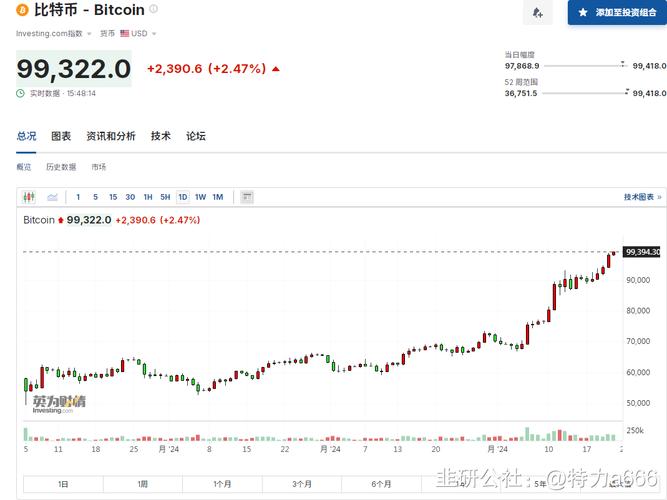Click the 250k volume axis label

635,430
